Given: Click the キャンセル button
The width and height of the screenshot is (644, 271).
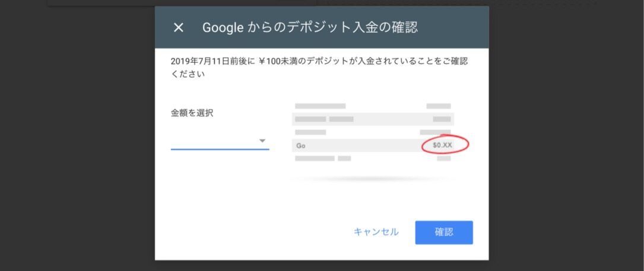Looking at the screenshot, I should pyautogui.click(x=376, y=232).
